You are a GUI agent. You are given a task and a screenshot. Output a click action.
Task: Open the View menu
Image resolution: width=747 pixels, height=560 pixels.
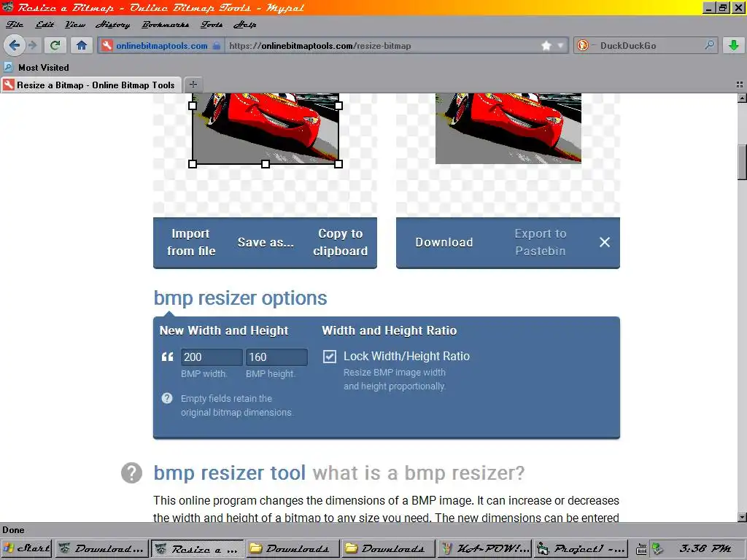(x=75, y=24)
